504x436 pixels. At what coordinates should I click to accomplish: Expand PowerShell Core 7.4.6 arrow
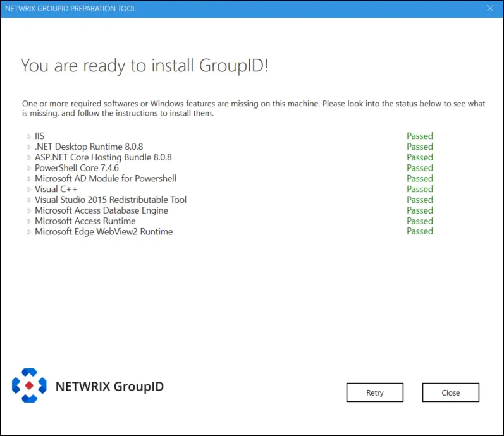point(29,168)
